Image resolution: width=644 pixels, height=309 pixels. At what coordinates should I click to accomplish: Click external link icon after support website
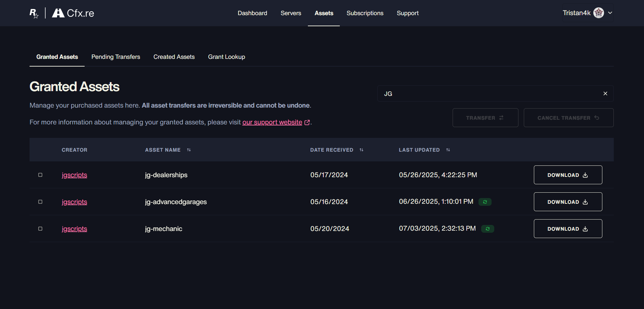click(307, 122)
